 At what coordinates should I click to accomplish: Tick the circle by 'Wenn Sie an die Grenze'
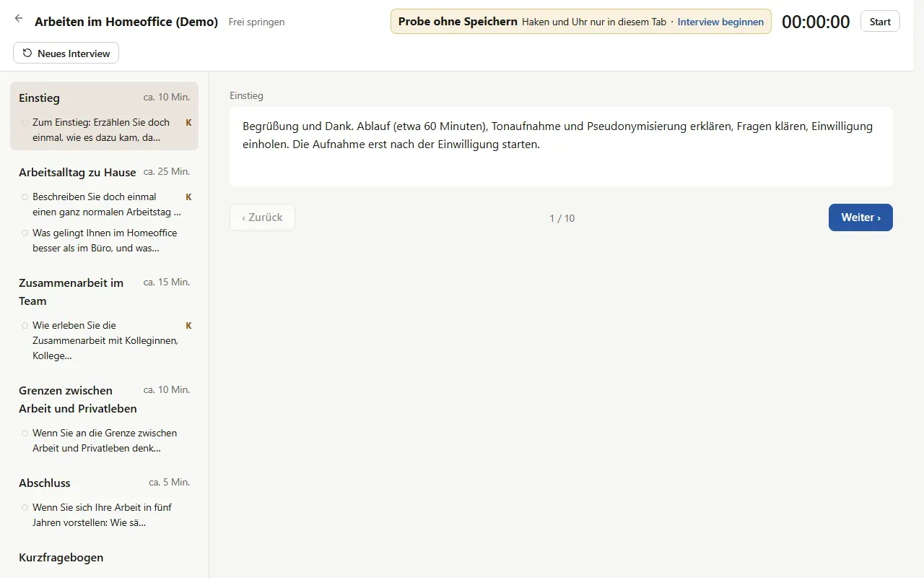[25, 433]
